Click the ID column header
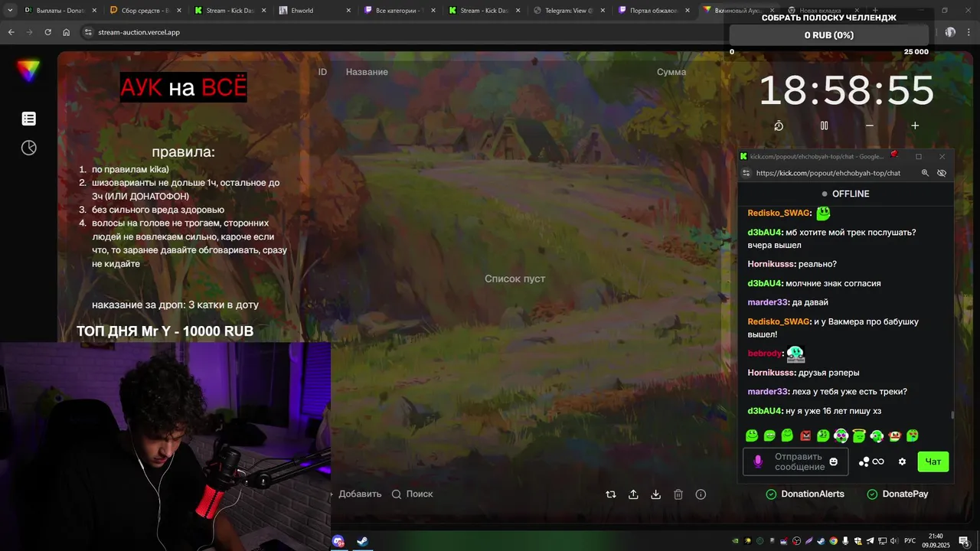Viewport: 980px width, 551px height. pos(322,72)
